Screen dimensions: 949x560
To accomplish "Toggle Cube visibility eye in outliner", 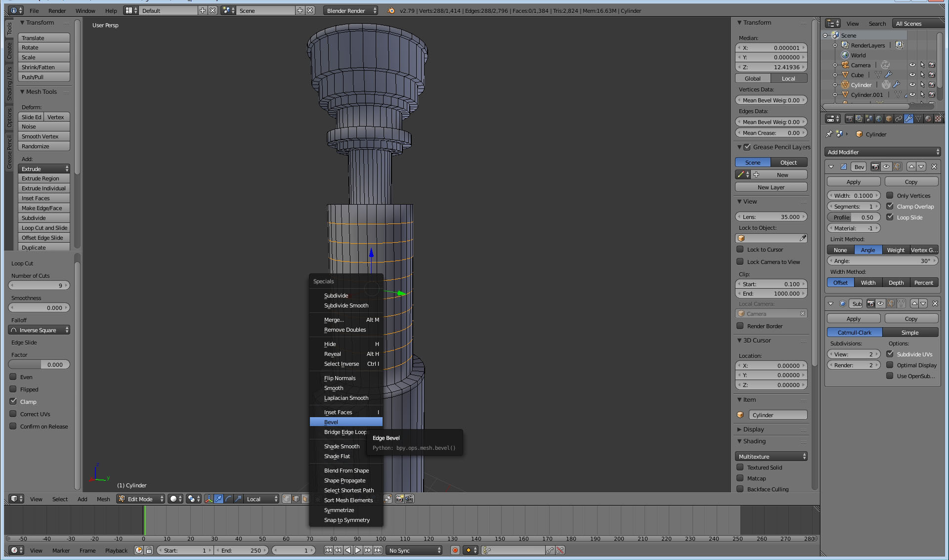I will pyautogui.click(x=912, y=75).
